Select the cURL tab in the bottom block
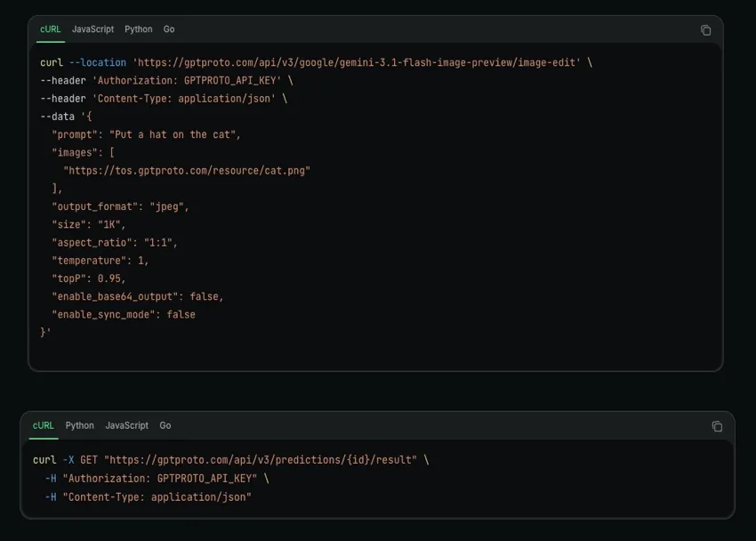Image resolution: width=756 pixels, height=541 pixels. point(43,425)
